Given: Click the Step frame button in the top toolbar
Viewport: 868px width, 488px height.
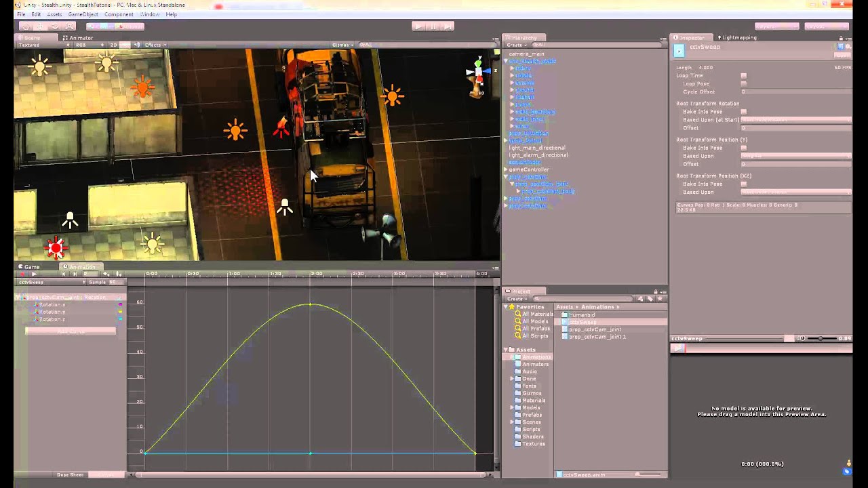Looking at the screenshot, I should point(448,26).
